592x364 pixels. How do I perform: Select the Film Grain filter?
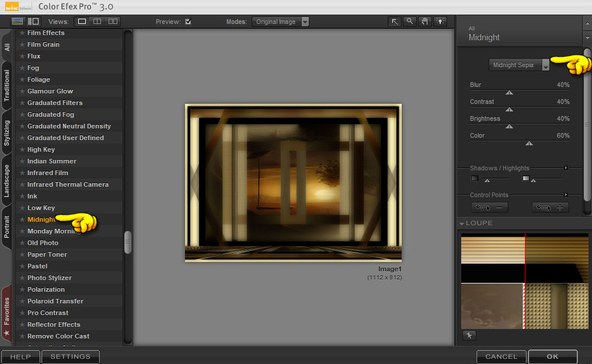click(43, 44)
